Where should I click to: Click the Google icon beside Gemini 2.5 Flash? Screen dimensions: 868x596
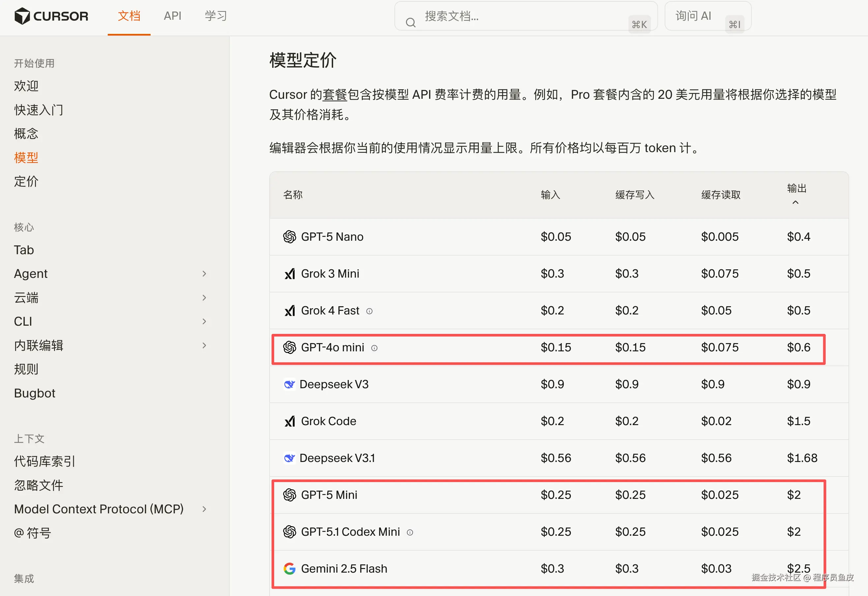click(289, 569)
